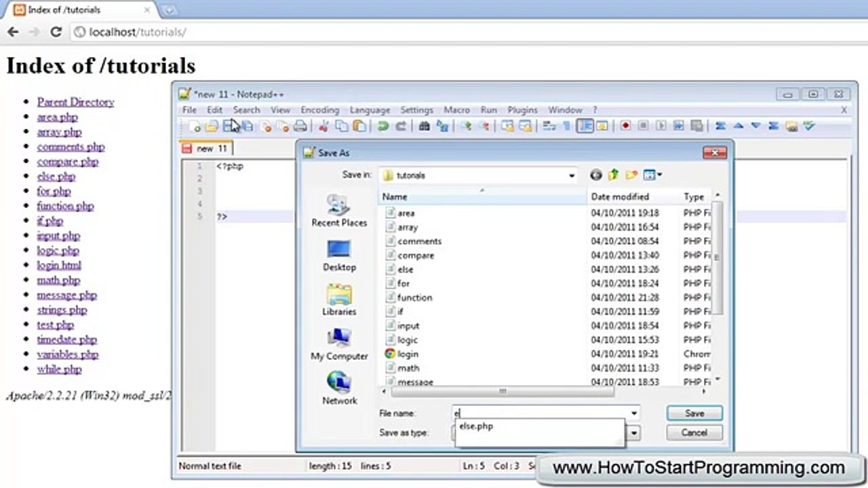Screen dimensions: 868x488
Task: Click the Zoom Out icon in Notepad++ toolbar
Action: [x=484, y=126]
